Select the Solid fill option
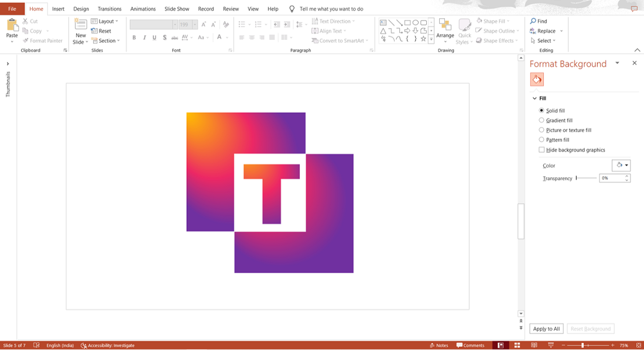Viewport: 644px width, 350px height. pyautogui.click(x=551, y=111)
